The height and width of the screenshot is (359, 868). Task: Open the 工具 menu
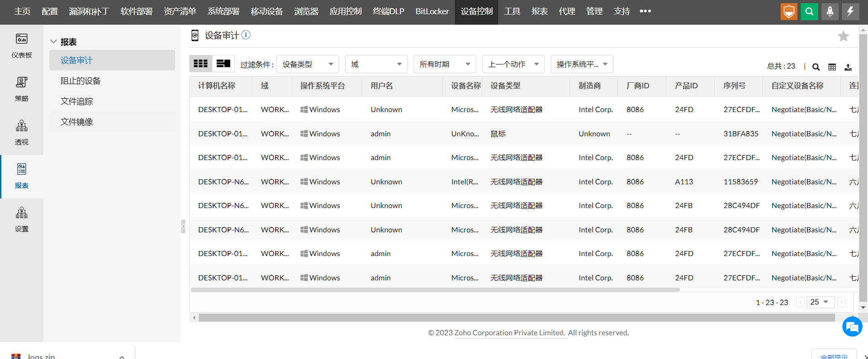tap(512, 11)
